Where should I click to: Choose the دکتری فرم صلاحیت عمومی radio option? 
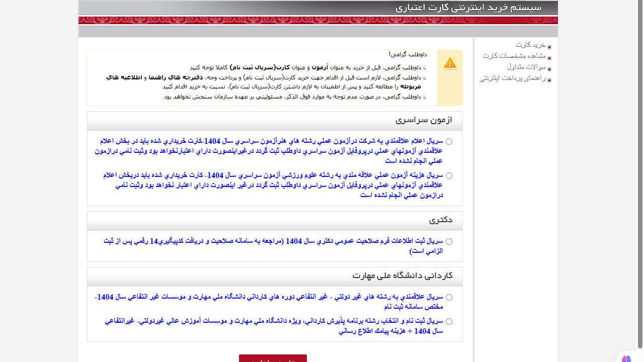point(449,242)
